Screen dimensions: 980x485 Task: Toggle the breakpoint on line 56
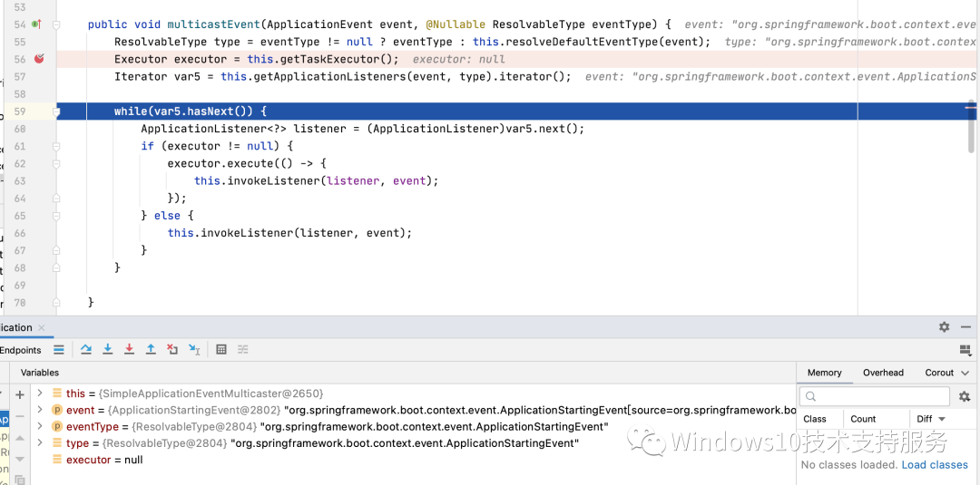39,59
